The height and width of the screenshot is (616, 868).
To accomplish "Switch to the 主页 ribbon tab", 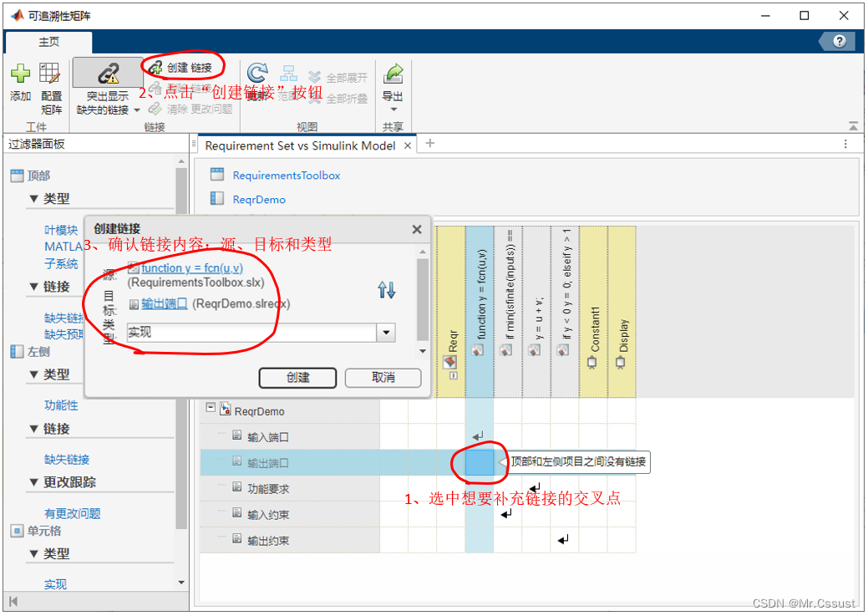I will [49, 42].
